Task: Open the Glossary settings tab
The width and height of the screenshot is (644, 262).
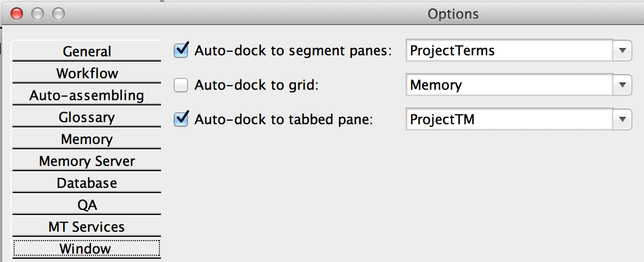Action: click(87, 117)
